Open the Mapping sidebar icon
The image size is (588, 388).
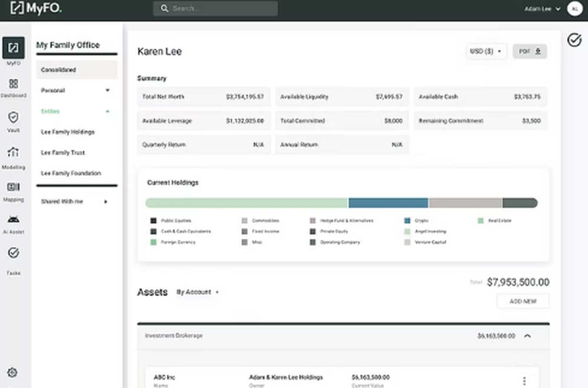(14, 187)
